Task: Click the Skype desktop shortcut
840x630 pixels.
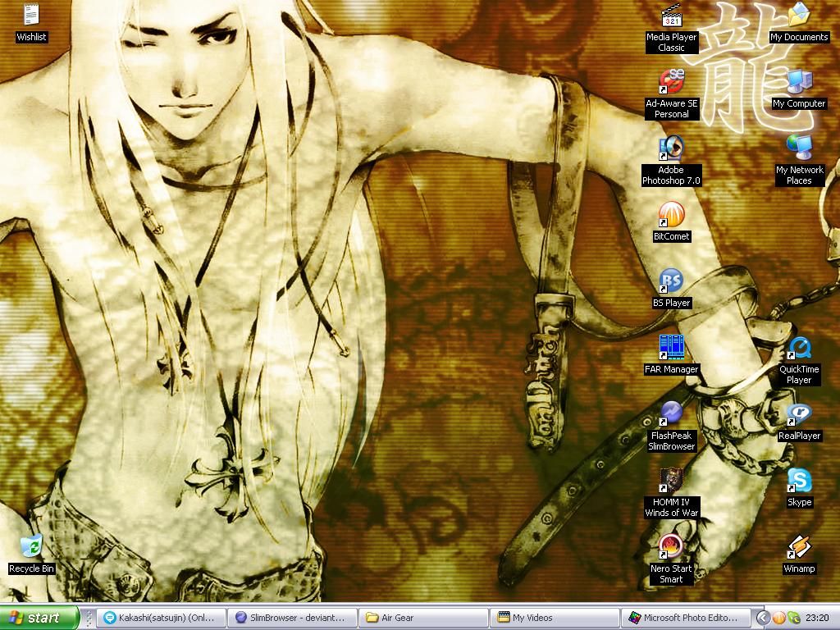Action: click(799, 487)
